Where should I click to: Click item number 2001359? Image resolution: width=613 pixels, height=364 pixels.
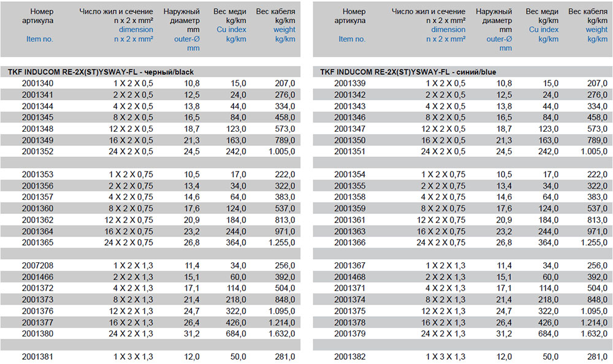[350, 208]
